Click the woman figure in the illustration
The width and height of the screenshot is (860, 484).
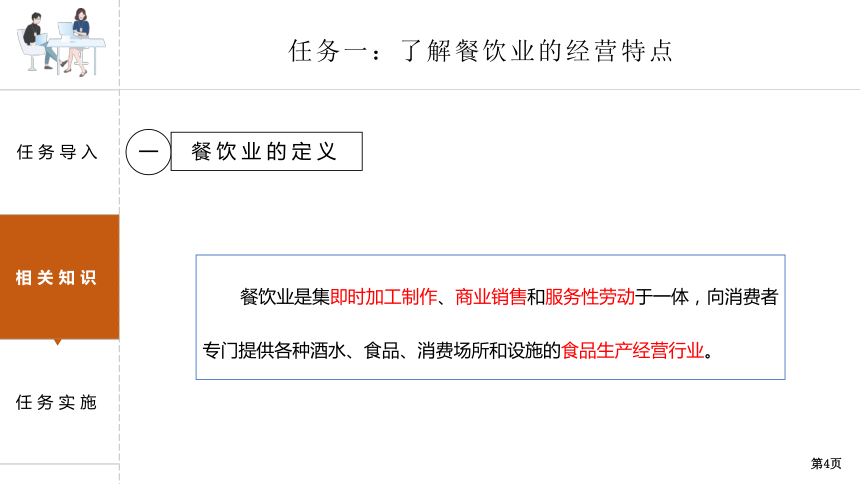80,42
